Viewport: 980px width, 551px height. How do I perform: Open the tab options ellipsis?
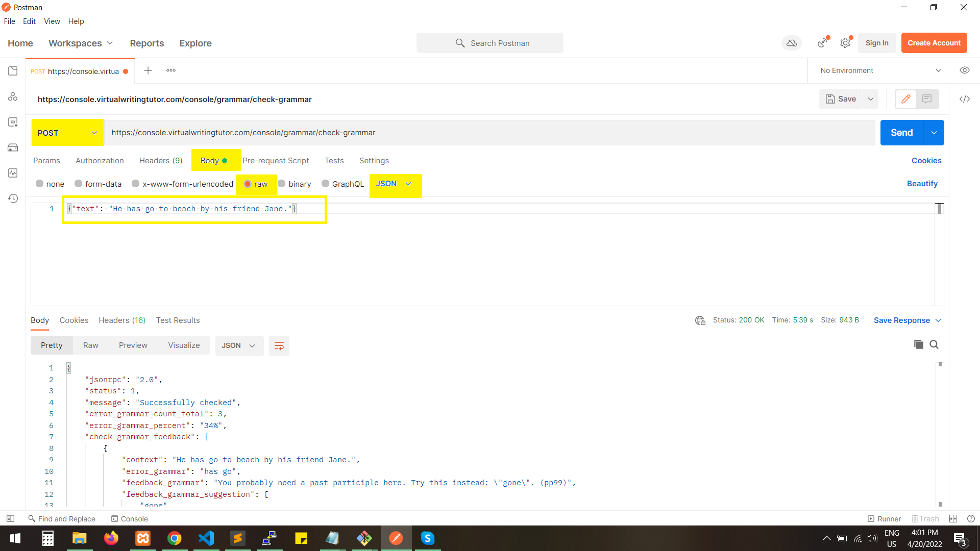[x=171, y=70]
